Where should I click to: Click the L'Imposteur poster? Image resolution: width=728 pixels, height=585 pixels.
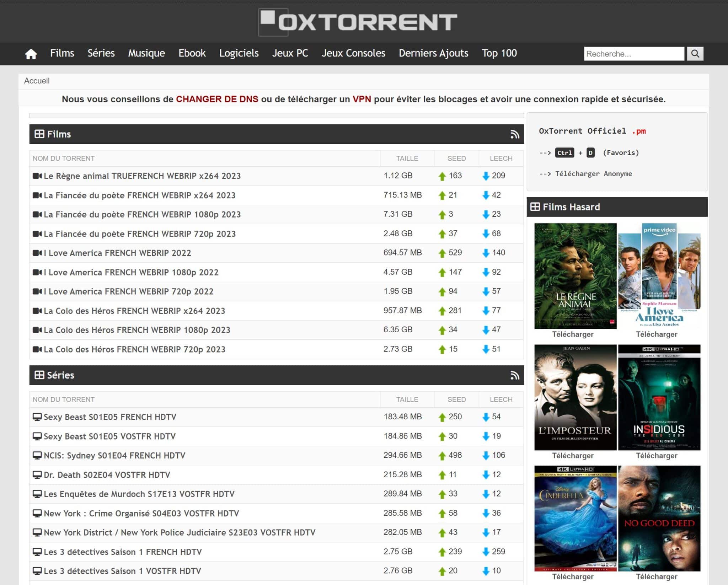575,397
